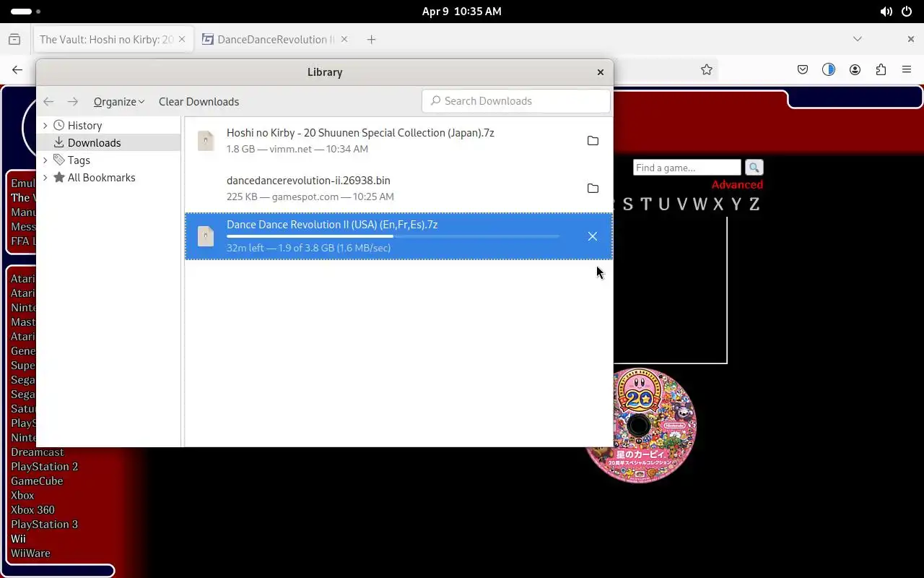
Task: Click the Dance Dance Revolution II file icon
Action: [206, 236]
